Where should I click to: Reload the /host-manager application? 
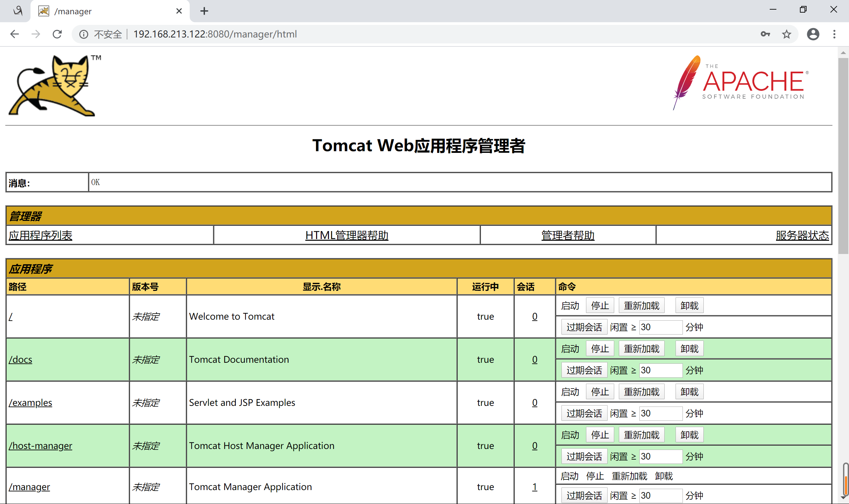pyautogui.click(x=641, y=435)
